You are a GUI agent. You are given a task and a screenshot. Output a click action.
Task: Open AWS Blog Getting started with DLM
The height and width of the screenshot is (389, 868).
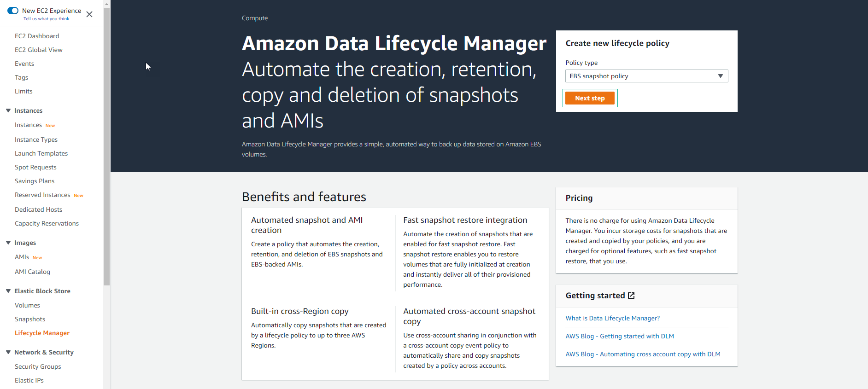pos(620,336)
